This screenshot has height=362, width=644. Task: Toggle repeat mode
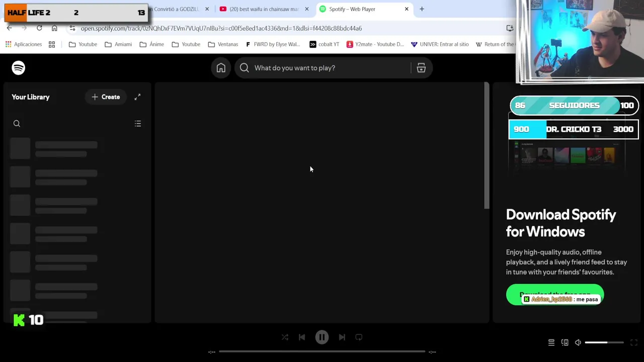tap(359, 337)
